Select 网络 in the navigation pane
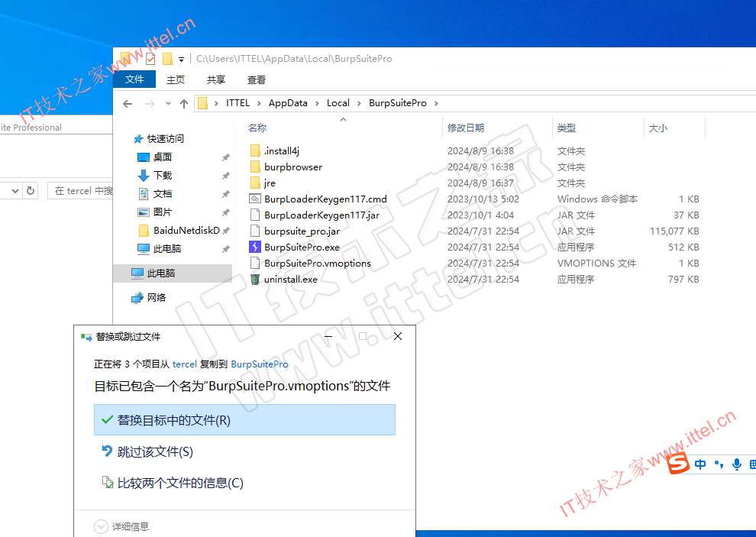 point(157,298)
